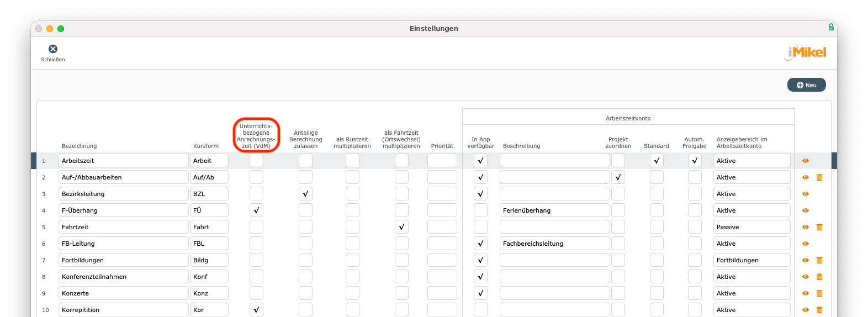Click the Arbeitszeitkonto group header

point(628,118)
